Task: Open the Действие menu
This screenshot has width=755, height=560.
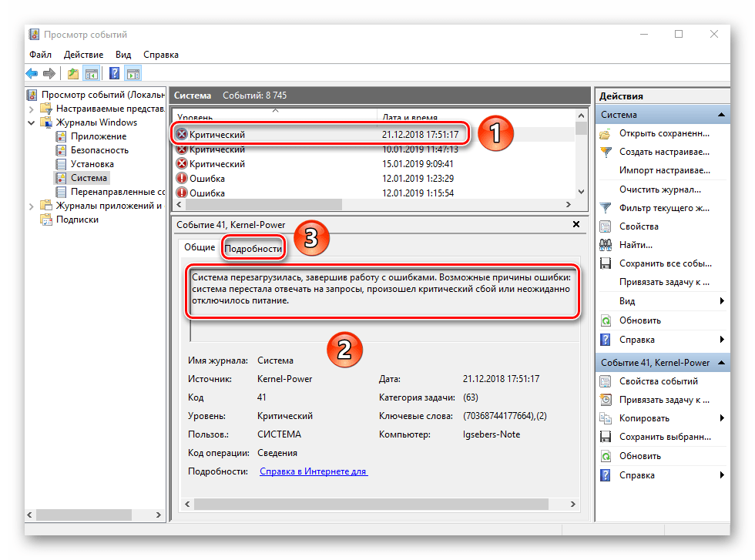Action: tap(85, 55)
